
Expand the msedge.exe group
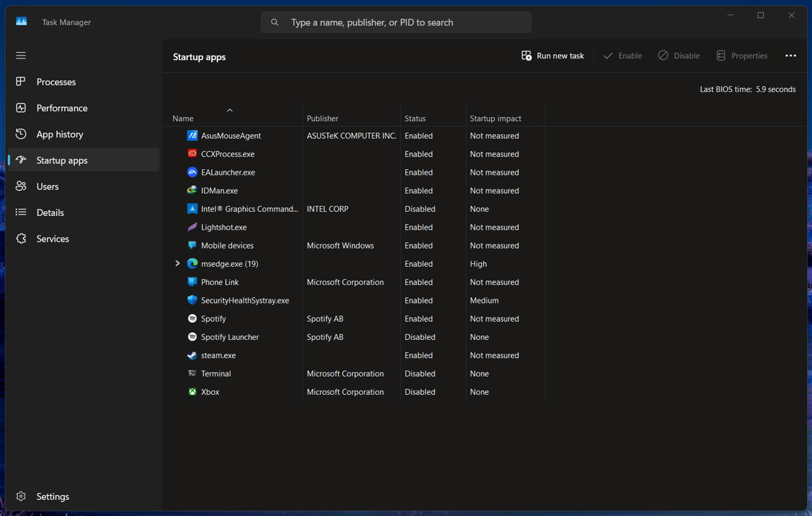tap(177, 263)
